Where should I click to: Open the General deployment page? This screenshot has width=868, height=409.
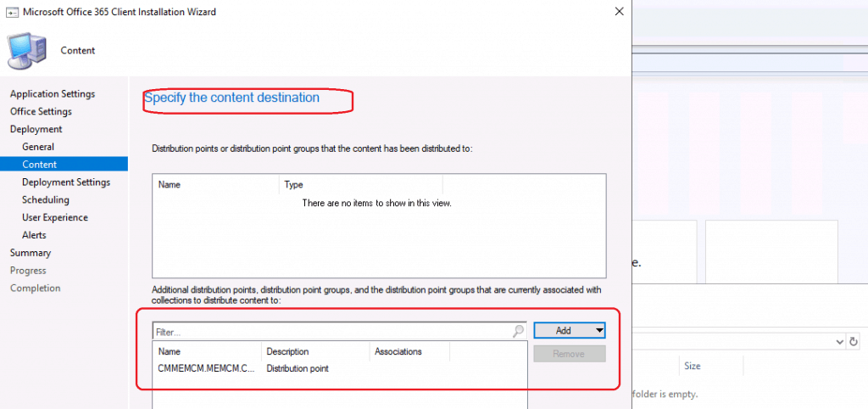tap(38, 147)
